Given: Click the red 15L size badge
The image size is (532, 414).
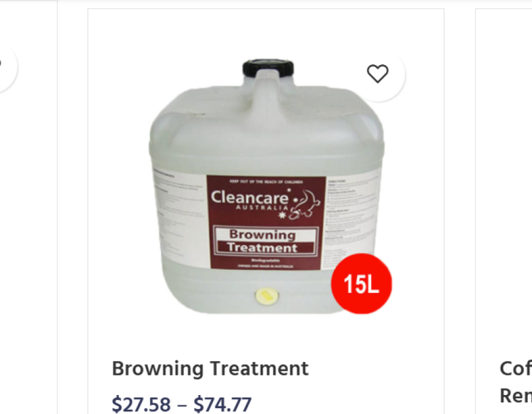Looking at the screenshot, I should coord(361,283).
